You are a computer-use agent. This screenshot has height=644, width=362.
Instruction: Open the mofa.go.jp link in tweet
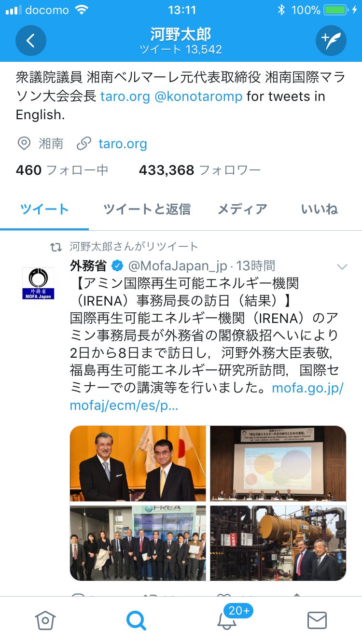[207, 396]
